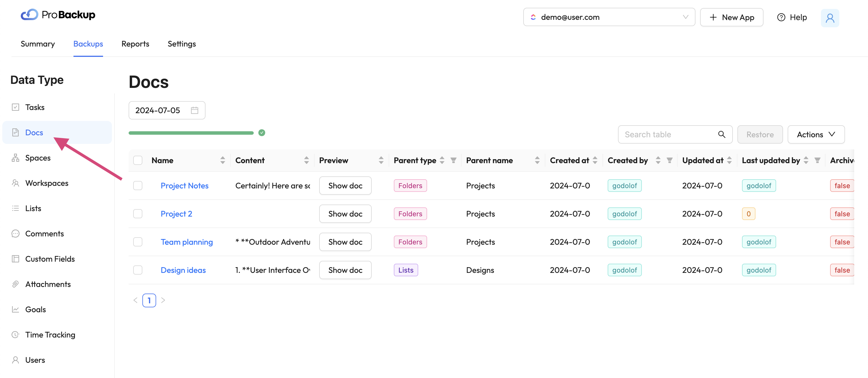Open the Project 2 link
This screenshot has width=868, height=378.
[x=176, y=214]
